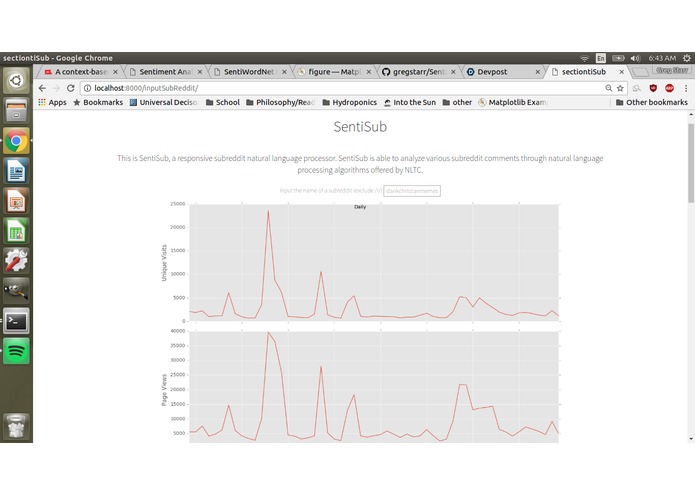Open LibreOffice Calc from the dock

point(16,231)
